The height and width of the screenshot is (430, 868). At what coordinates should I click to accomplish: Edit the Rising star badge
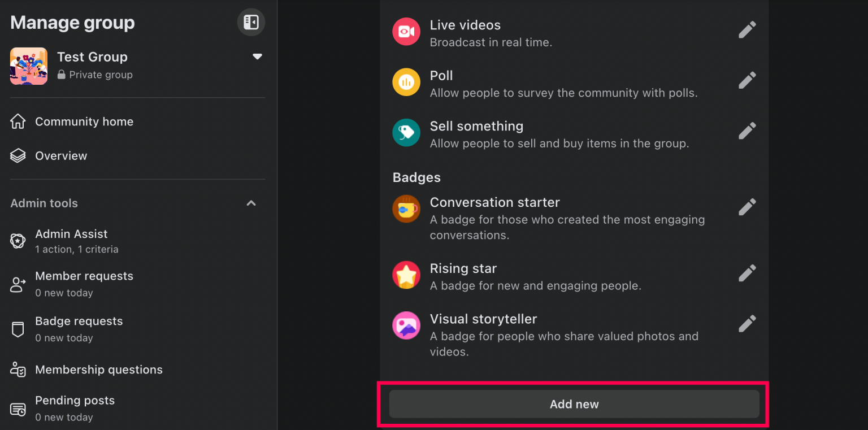pyautogui.click(x=747, y=272)
